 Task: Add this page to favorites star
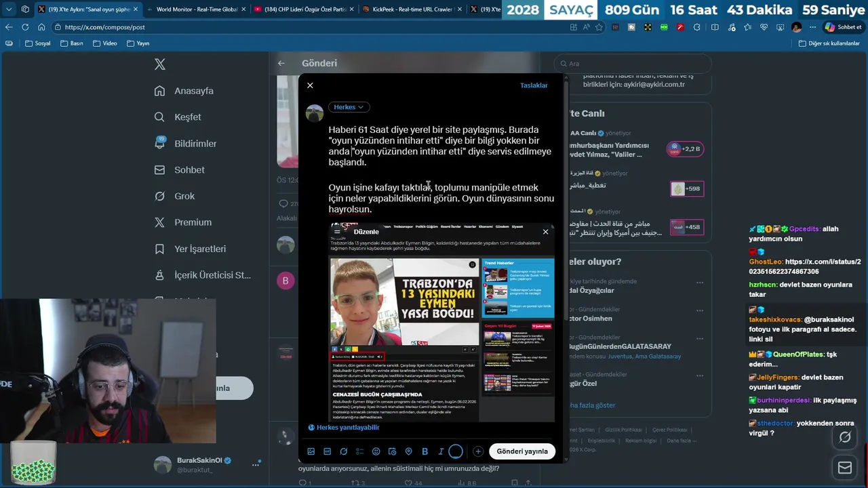pos(599,27)
